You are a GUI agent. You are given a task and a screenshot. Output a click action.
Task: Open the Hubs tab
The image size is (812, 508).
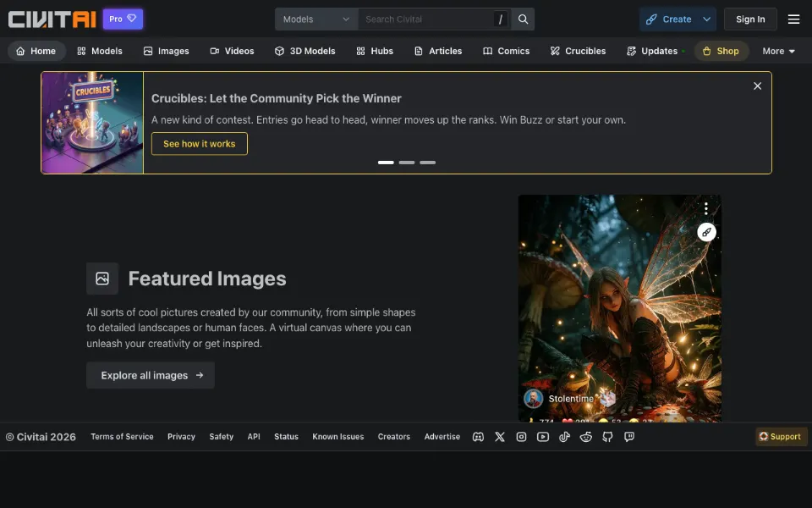[x=375, y=51]
